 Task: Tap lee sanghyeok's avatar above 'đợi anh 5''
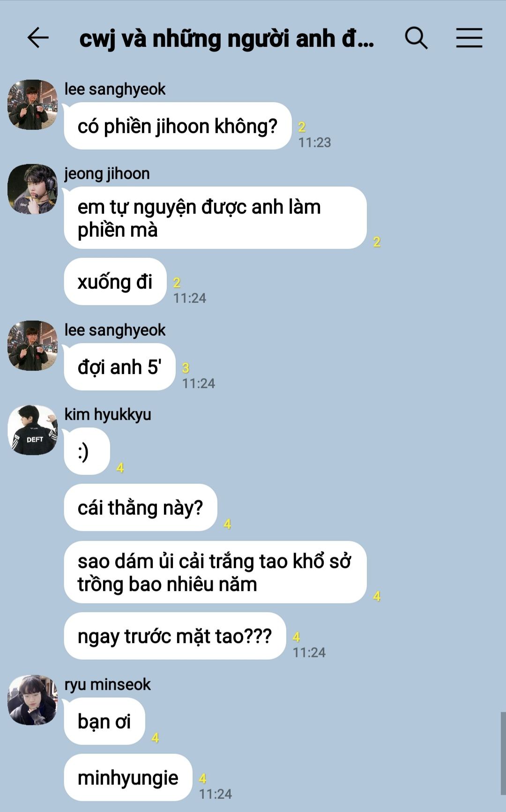click(32, 346)
